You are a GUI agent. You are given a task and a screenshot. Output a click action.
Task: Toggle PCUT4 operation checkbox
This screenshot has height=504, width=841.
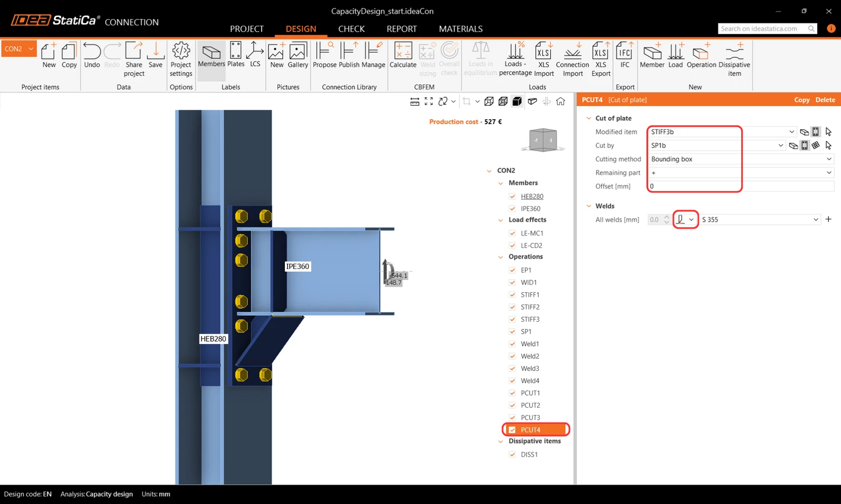click(x=512, y=430)
